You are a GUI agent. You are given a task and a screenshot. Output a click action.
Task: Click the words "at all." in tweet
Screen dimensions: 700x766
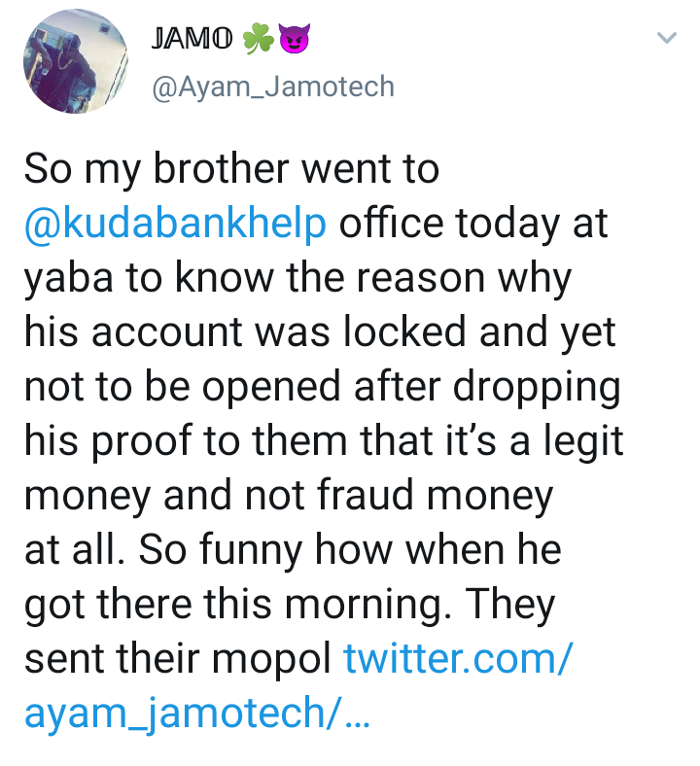point(74,551)
